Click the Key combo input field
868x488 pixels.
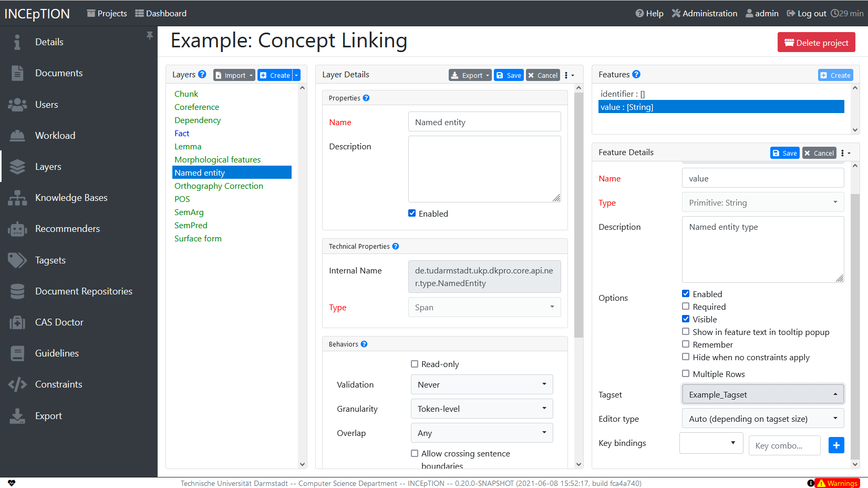[x=784, y=445]
